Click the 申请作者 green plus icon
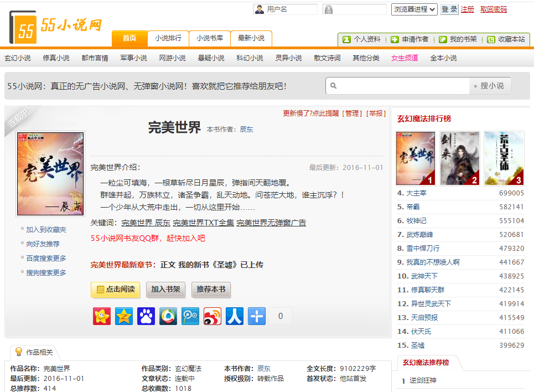The image size is (534, 392). [394, 39]
